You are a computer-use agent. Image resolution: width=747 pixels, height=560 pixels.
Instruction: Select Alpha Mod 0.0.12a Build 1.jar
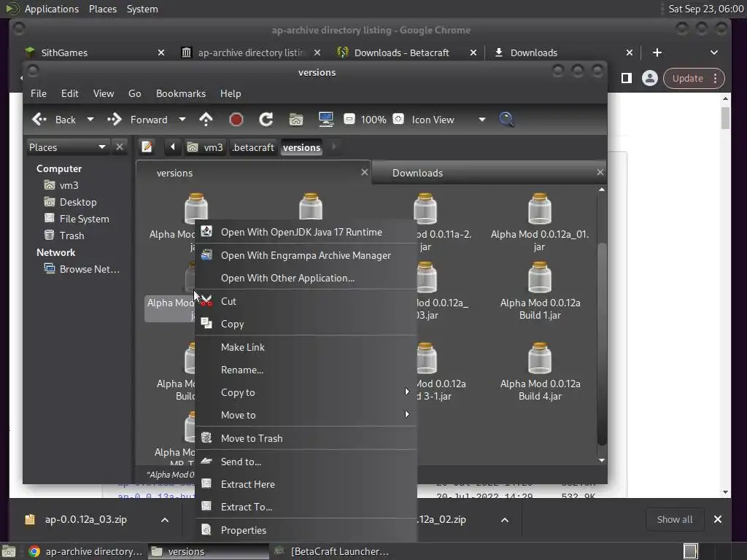pyautogui.click(x=540, y=291)
